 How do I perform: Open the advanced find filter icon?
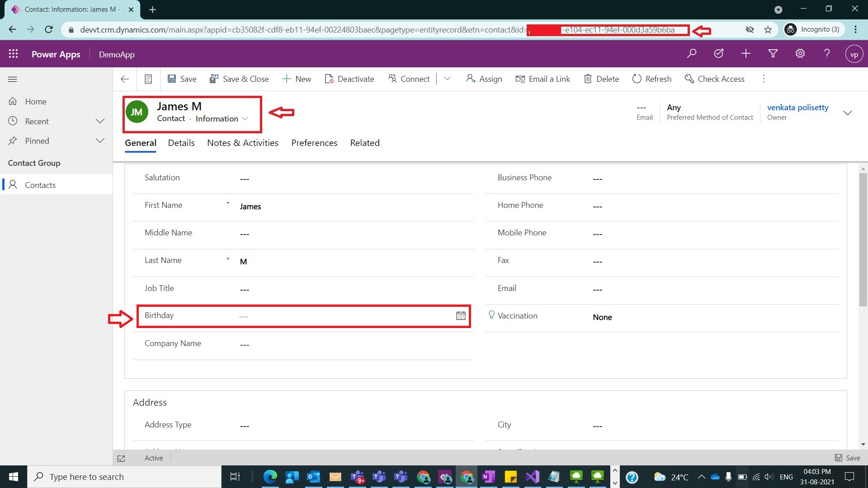(773, 54)
